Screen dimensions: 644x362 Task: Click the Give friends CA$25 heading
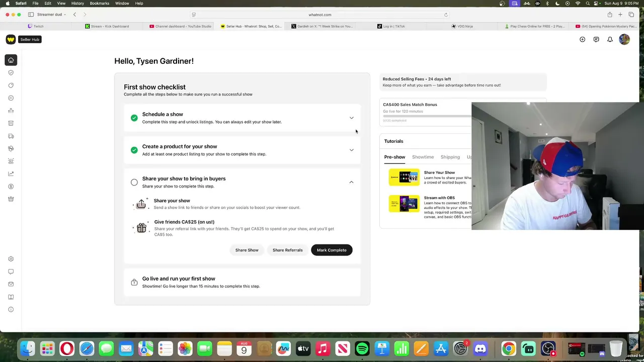184,222
